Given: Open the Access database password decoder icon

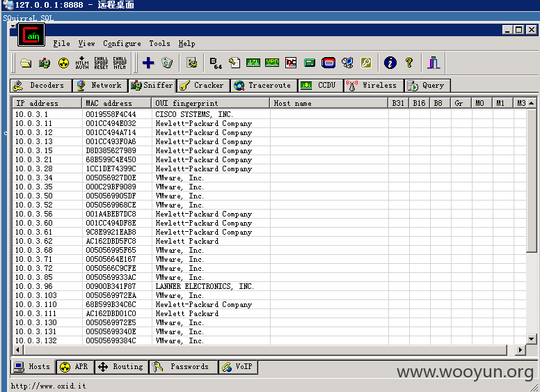Looking at the screenshot, I should [x=235, y=63].
